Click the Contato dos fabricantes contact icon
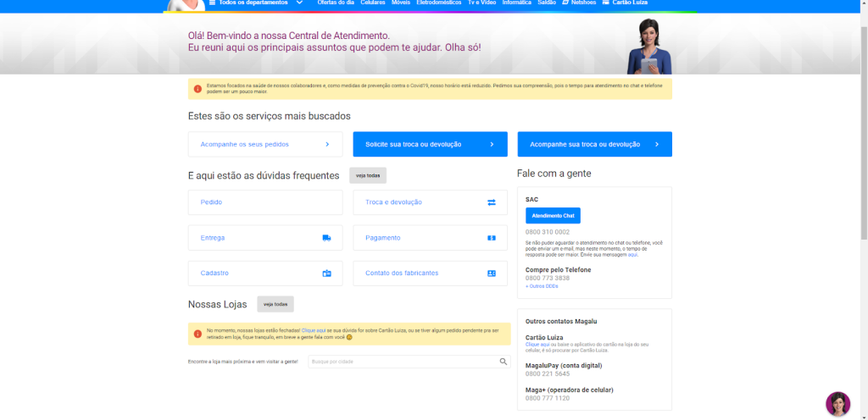868x420 pixels. click(x=492, y=273)
